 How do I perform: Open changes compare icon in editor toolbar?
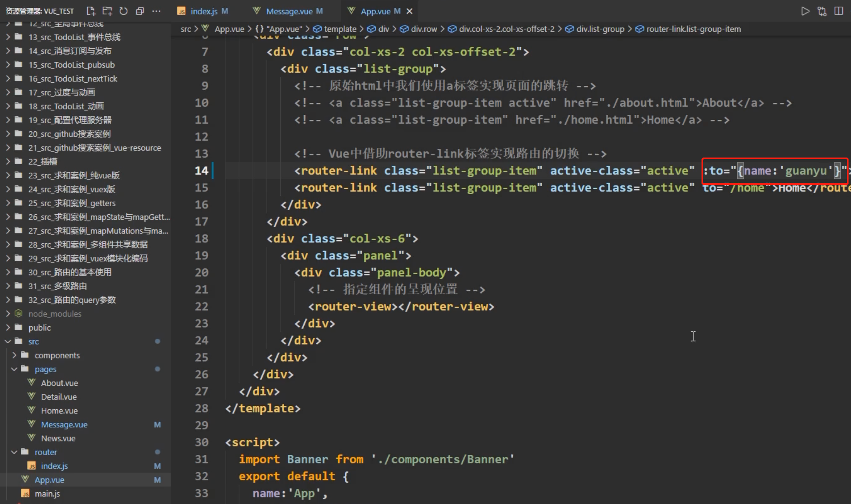pos(822,11)
